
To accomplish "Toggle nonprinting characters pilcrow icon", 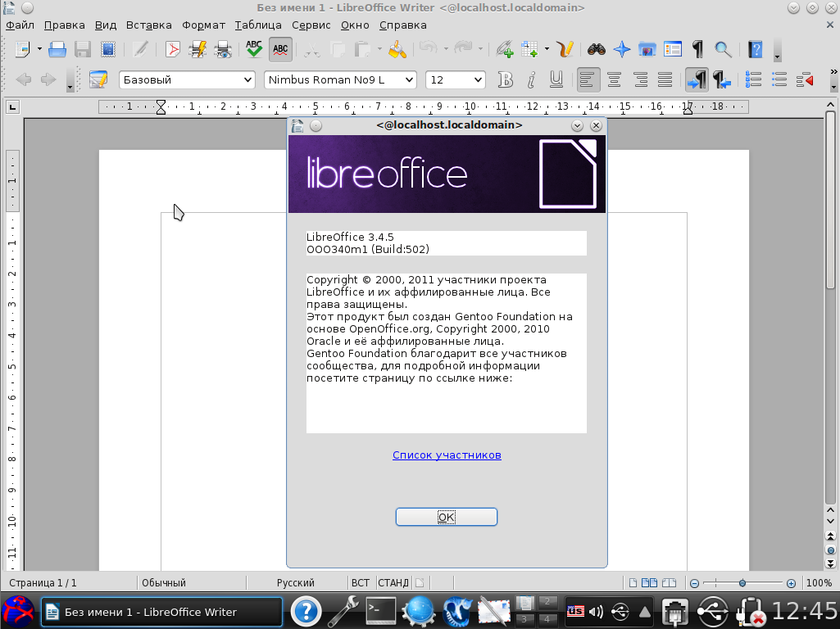I will click(x=697, y=50).
